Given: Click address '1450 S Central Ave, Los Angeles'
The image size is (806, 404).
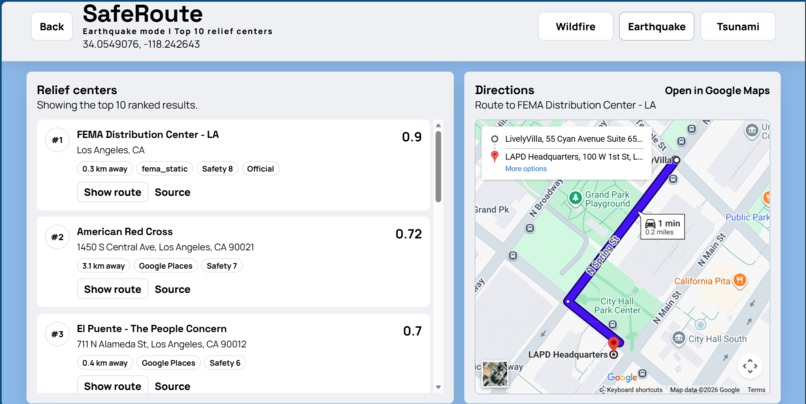Looking at the screenshot, I should pyautogui.click(x=166, y=247).
